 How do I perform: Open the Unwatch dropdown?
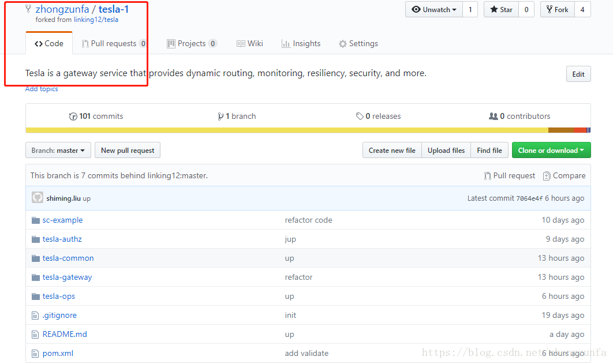point(434,9)
